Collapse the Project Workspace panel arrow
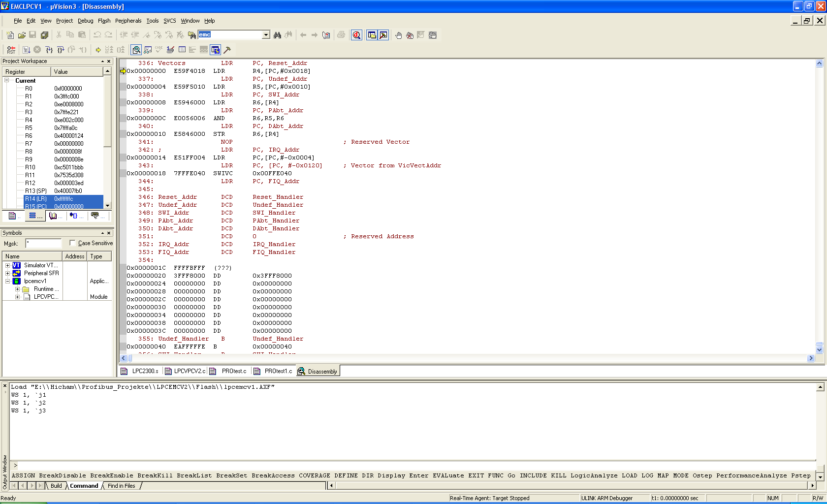This screenshot has width=827, height=504. [102, 61]
